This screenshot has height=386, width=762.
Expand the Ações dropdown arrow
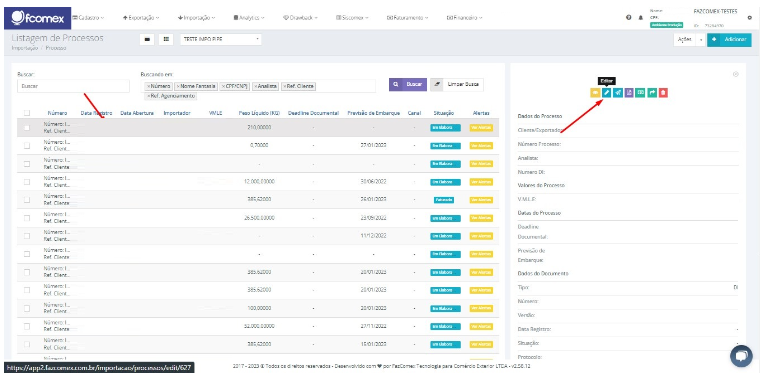point(701,40)
